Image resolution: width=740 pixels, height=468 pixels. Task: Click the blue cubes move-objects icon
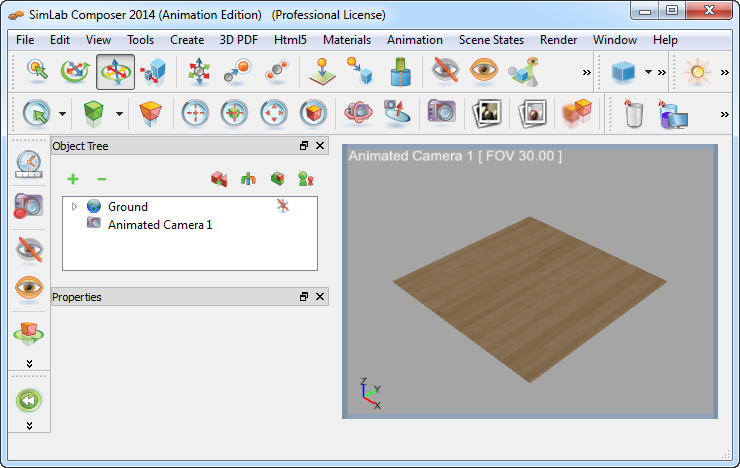coord(154,72)
